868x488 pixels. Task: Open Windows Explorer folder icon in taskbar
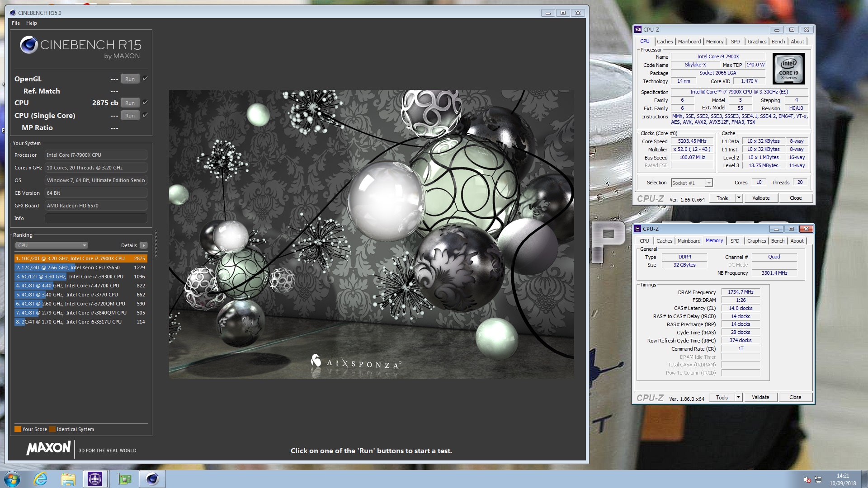tap(68, 479)
